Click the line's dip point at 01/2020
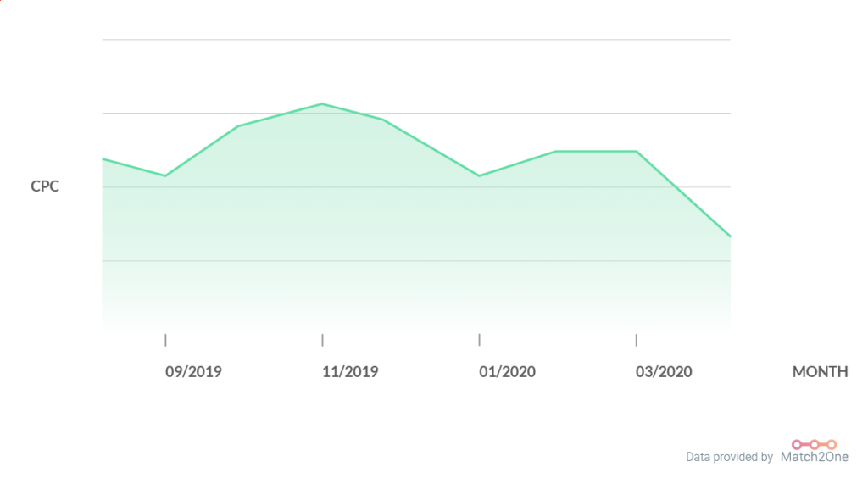Image resolution: width=868 pixels, height=478 pixels. coord(479,175)
